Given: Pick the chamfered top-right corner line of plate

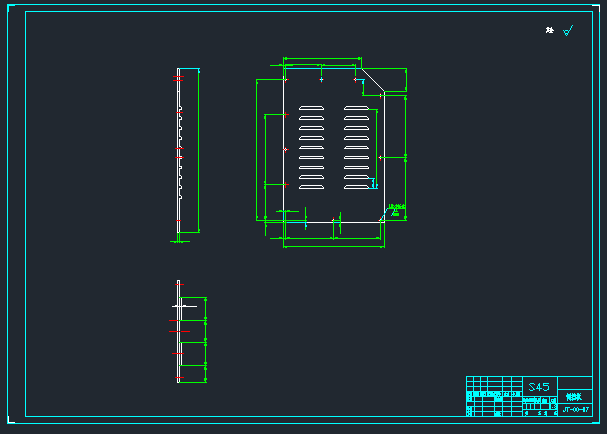Looking at the screenshot, I should (373, 81).
